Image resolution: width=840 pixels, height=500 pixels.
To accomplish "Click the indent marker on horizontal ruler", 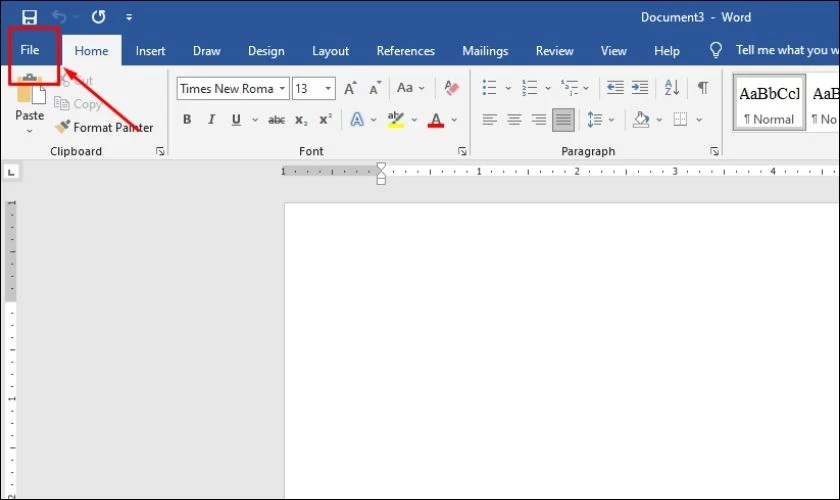I will [x=381, y=174].
